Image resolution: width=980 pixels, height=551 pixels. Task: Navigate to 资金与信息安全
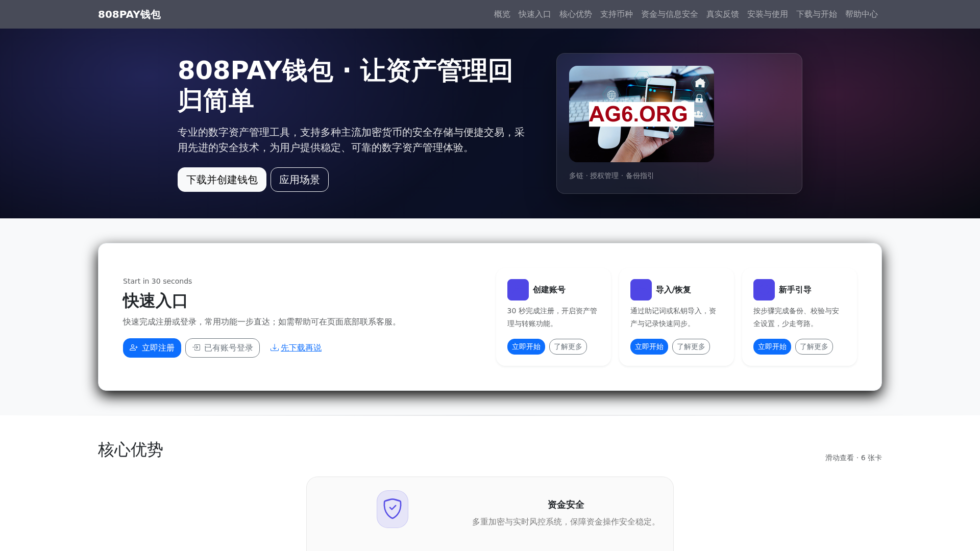pyautogui.click(x=669, y=14)
